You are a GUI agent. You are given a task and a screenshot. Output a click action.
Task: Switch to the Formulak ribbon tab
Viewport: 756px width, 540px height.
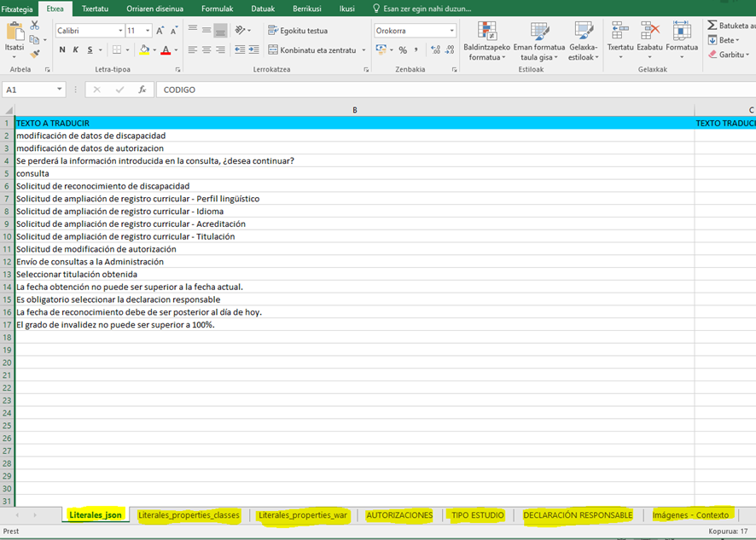[217, 9]
